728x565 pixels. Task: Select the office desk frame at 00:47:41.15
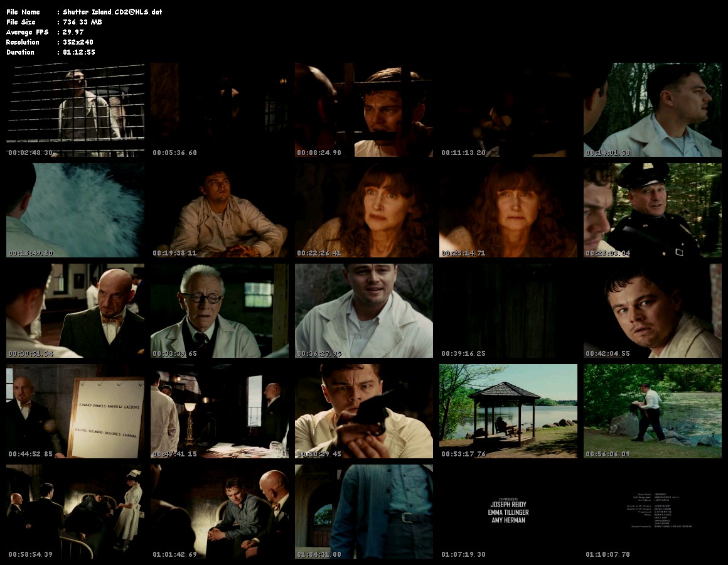click(220, 411)
